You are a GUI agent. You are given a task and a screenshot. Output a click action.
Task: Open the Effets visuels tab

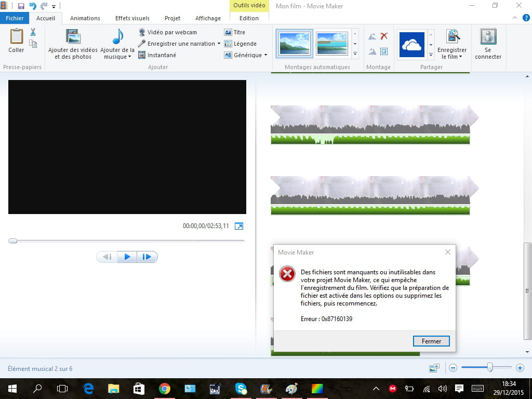coord(132,18)
